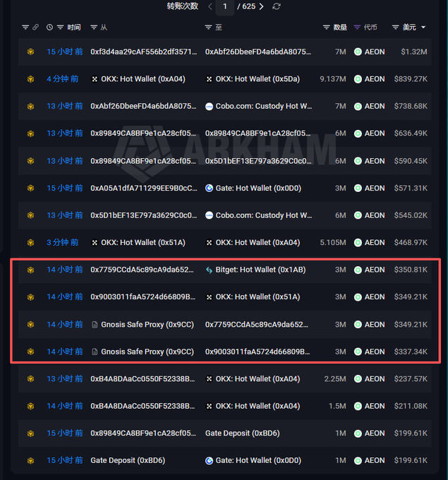The width and height of the screenshot is (448, 480).
Task: Click the AEON token icon on the $1.32M row
Action: click(x=358, y=52)
